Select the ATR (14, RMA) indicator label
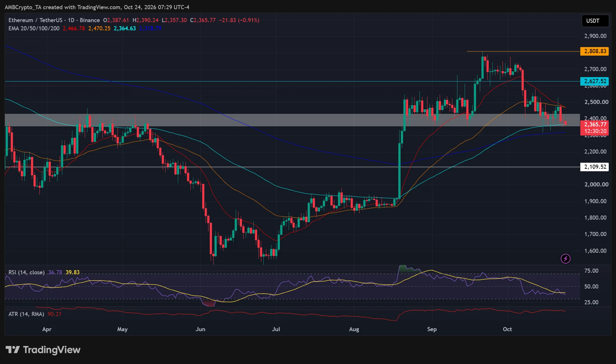Screen dimensions: 616x364 point(26,314)
